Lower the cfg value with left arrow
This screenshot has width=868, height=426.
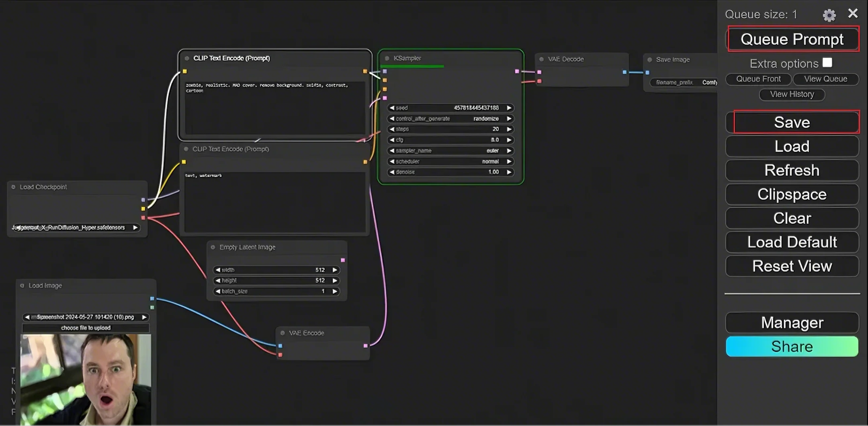click(x=392, y=140)
